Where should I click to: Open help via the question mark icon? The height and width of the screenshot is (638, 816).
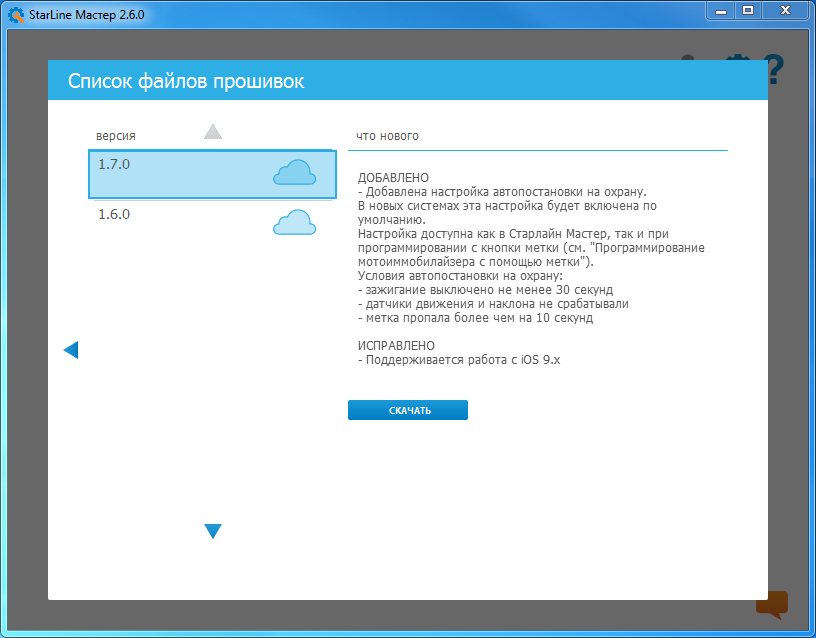[x=773, y=69]
